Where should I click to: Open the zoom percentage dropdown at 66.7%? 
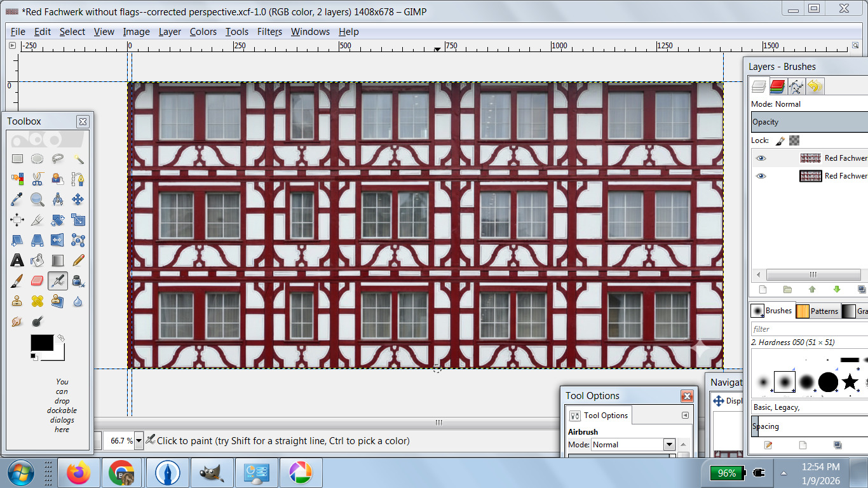point(138,440)
